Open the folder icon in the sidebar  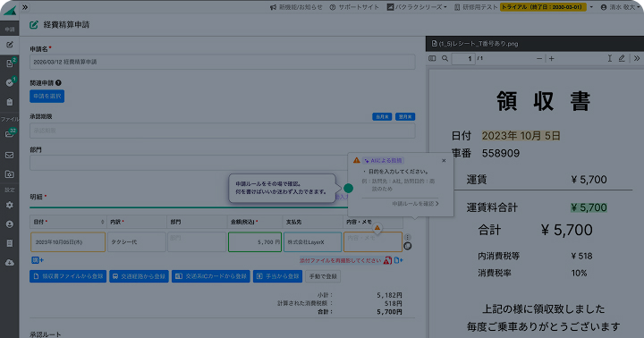[10, 174]
